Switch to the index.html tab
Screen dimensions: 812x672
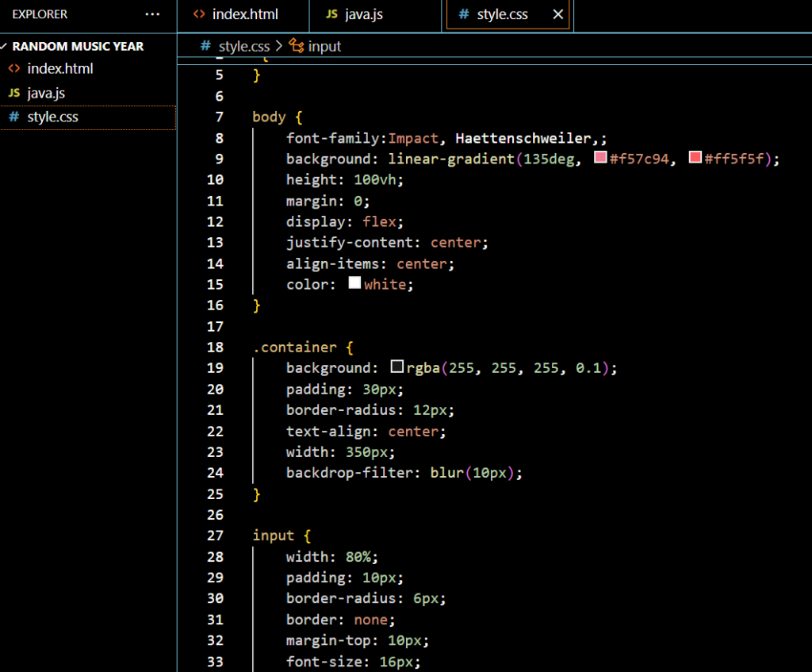point(245,14)
